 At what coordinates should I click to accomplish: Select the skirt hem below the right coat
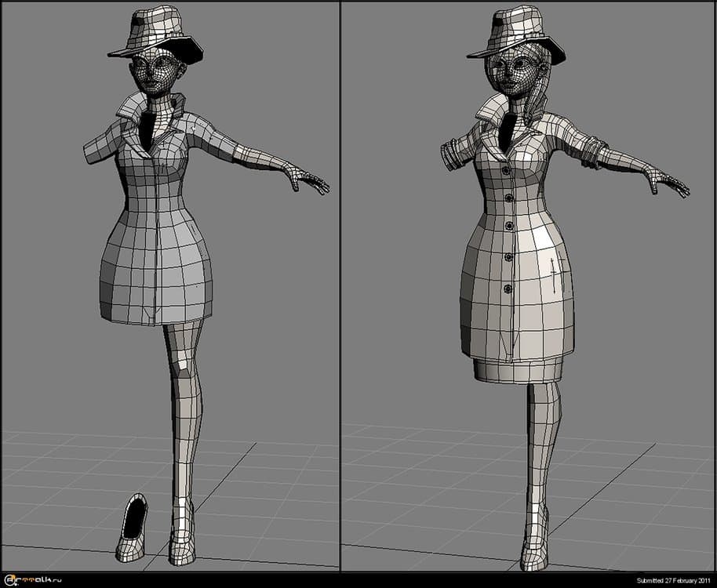pyautogui.click(x=518, y=368)
